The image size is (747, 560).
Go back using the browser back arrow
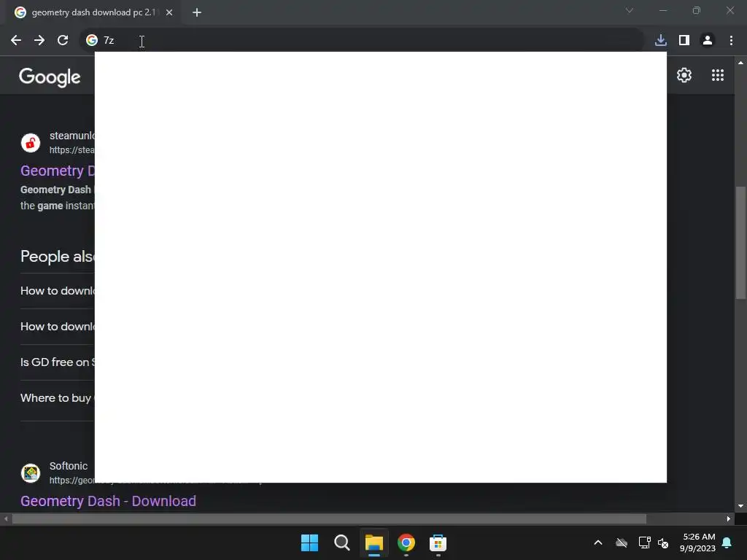(x=16, y=40)
